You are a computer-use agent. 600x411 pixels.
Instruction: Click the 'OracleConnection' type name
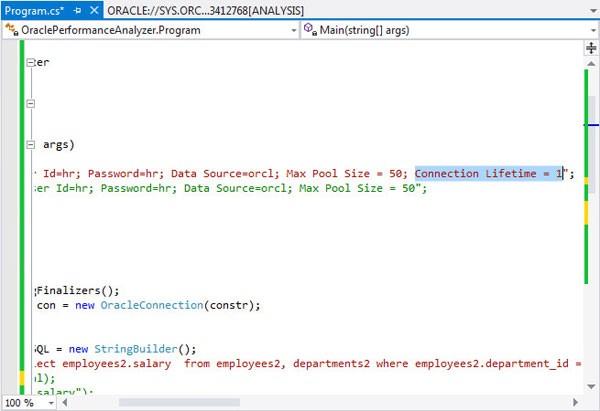[152, 305]
